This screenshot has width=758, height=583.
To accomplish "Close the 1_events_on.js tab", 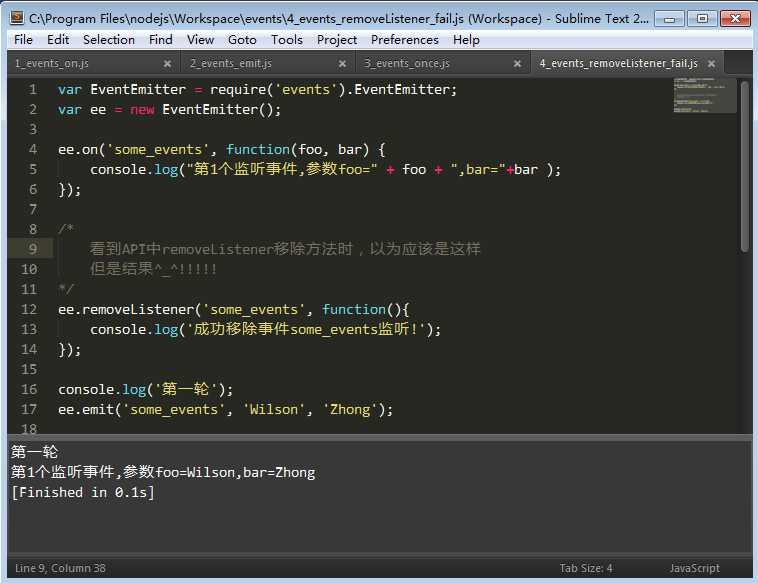I will pos(167,63).
